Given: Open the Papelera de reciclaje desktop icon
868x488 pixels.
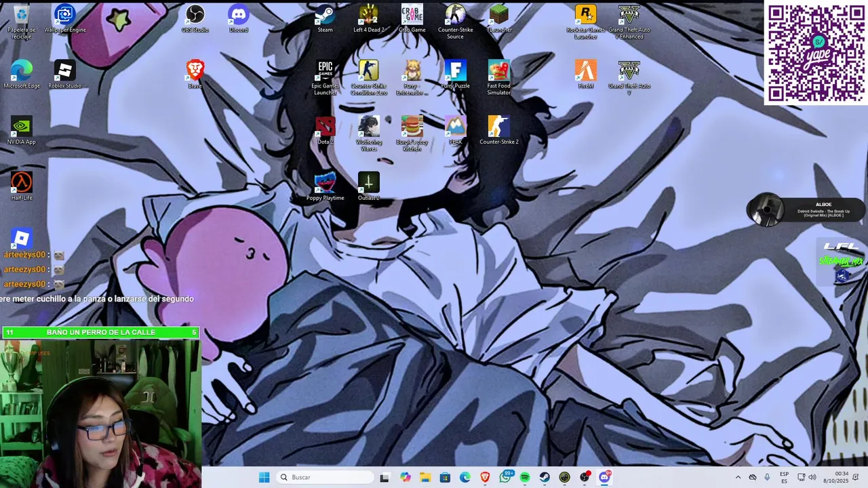Looking at the screenshot, I should 21,22.
